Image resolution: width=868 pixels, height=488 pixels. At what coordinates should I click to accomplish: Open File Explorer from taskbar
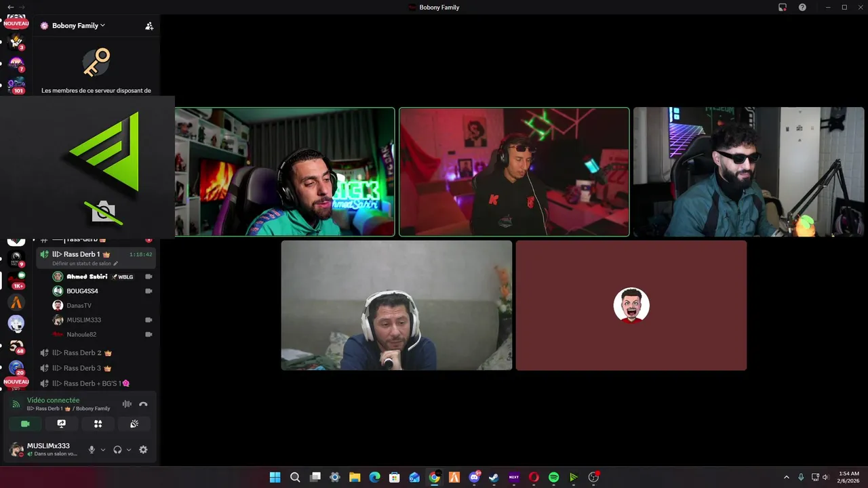pos(355,477)
